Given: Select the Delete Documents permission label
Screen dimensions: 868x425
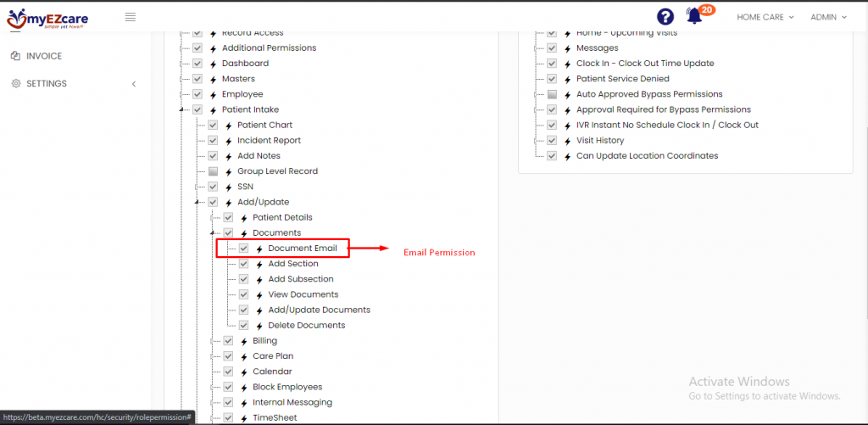Looking at the screenshot, I should pos(307,325).
